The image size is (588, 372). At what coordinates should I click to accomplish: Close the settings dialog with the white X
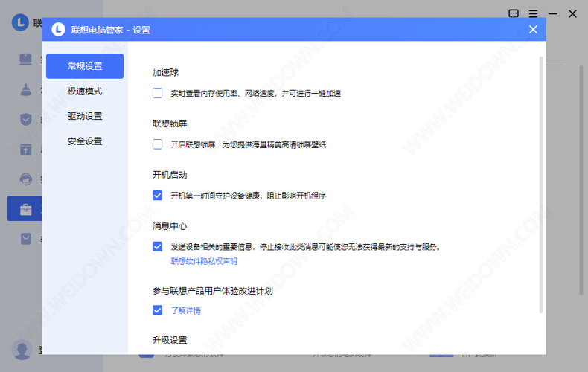click(x=533, y=30)
